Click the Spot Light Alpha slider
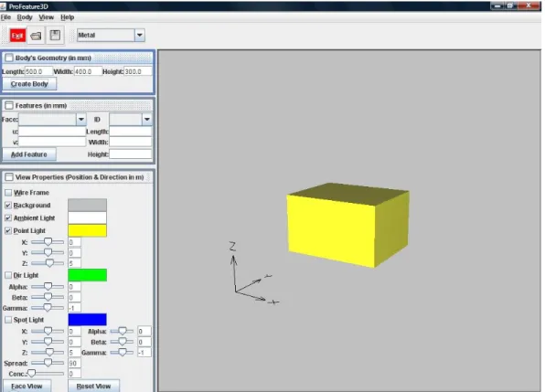This screenshot has height=392, width=545. 122,332
